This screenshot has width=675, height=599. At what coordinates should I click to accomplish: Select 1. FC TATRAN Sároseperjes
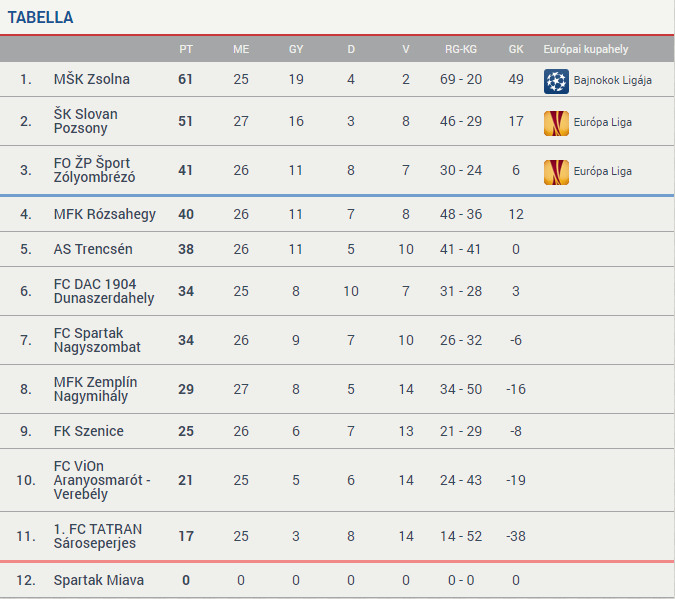(98, 536)
